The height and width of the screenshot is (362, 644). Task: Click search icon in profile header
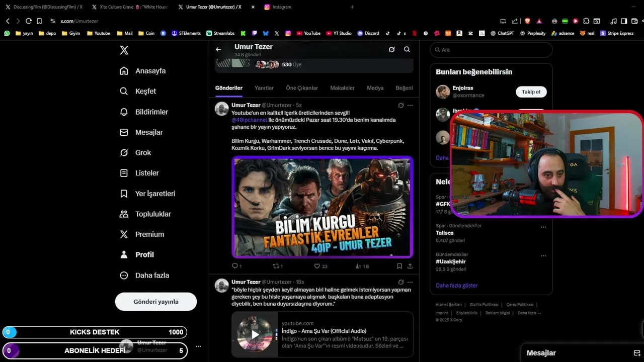(x=407, y=49)
